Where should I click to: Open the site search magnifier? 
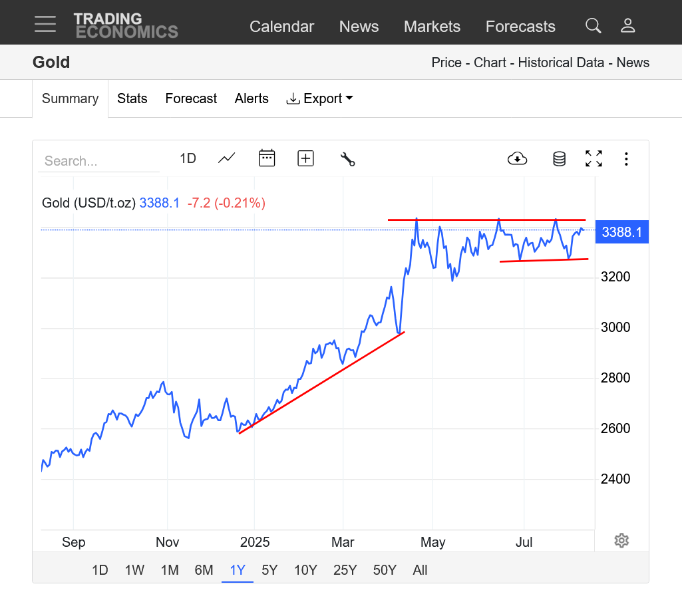click(593, 26)
